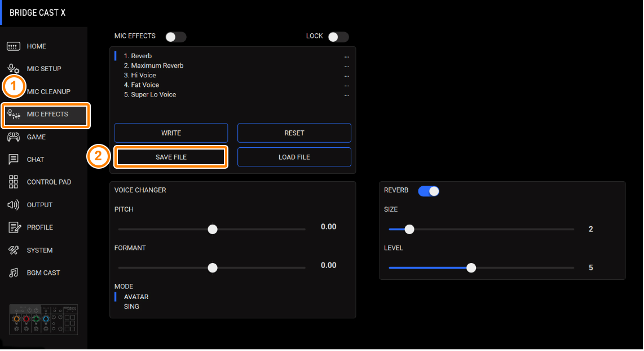The height and width of the screenshot is (351, 644).
Task: Click the reverb SIZE value 2
Action: coord(590,229)
